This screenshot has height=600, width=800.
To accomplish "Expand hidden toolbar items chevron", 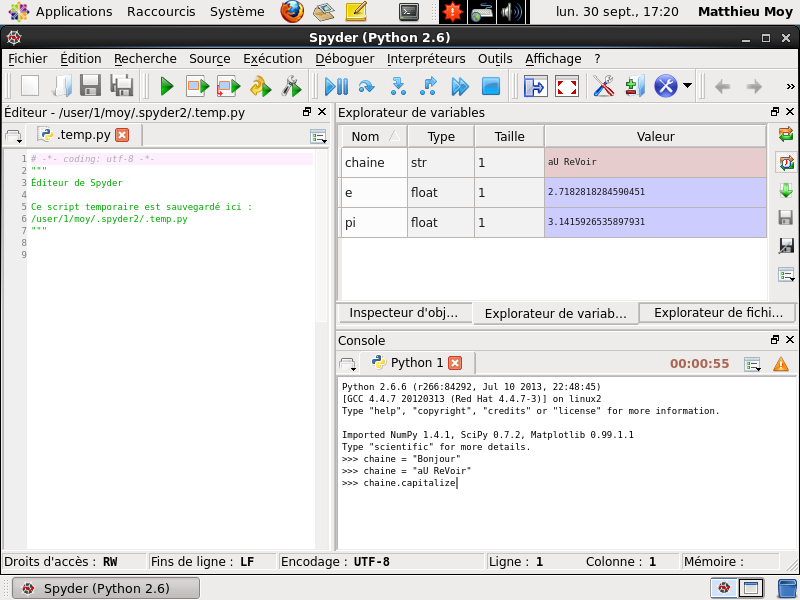I will click(x=790, y=86).
